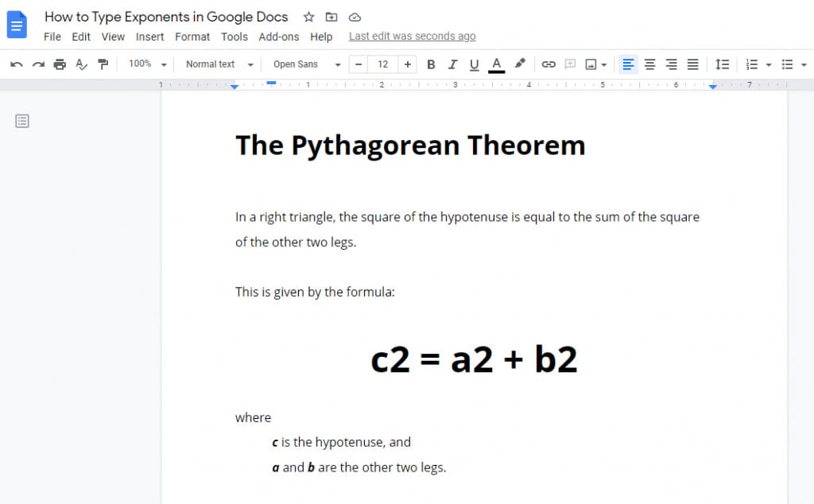The height and width of the screenshot is (504, 814).
Task: Add a comment
Action: 570,64
